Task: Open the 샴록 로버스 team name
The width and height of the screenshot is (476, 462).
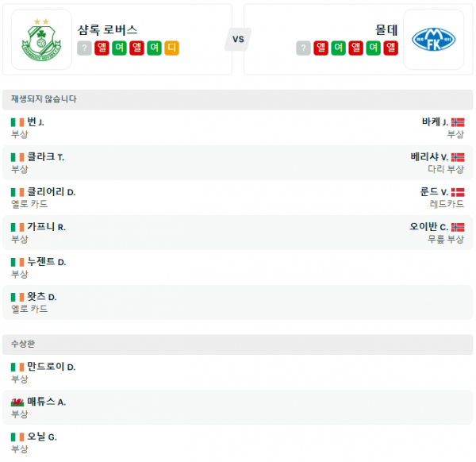Action: [x=108, y=29]
